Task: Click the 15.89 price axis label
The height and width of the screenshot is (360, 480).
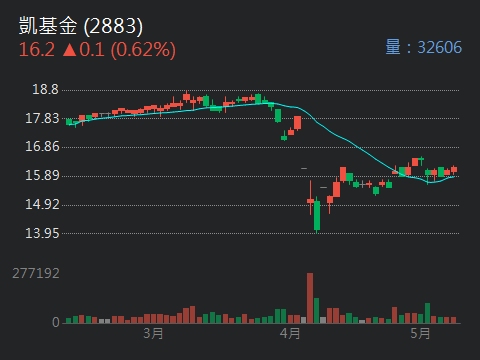Action: coord(42,176)
